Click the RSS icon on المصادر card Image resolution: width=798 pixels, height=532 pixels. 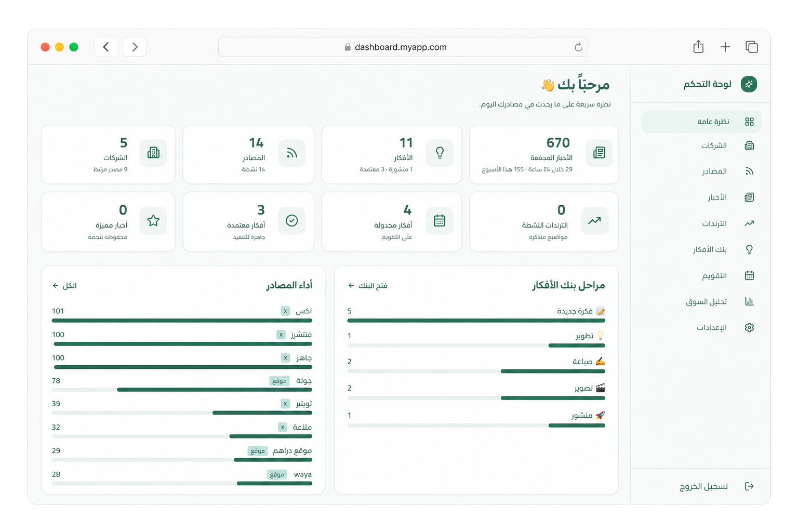292,153
